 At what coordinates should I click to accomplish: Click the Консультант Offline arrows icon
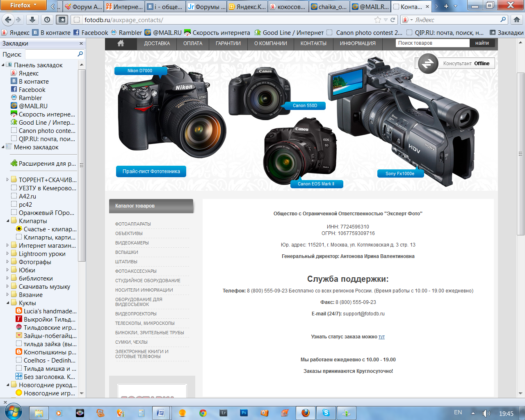[428, 64]
